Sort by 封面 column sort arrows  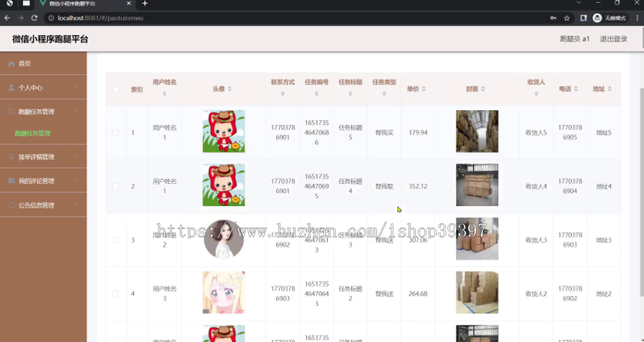(x=483, y=89)
